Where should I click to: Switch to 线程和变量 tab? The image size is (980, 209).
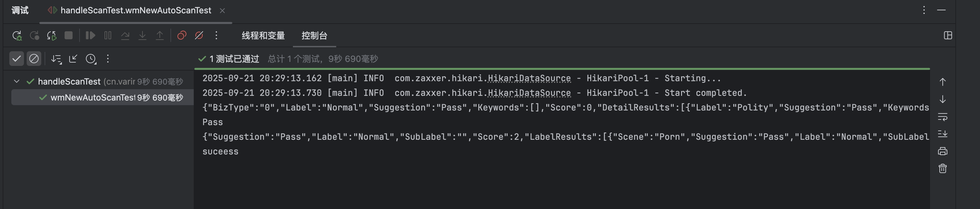click(x=263, y=36)
